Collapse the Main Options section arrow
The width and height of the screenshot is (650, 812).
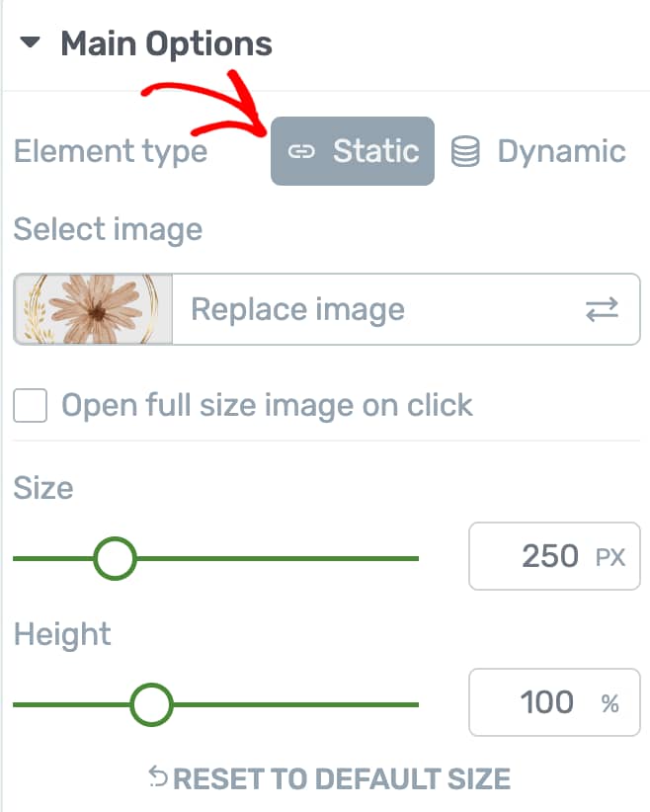[30, 42]
